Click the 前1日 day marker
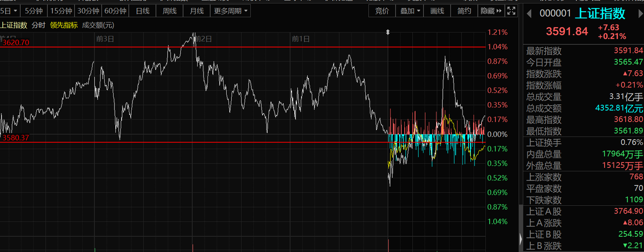Viewport: 644px width, 252px height. pos(301,39)
